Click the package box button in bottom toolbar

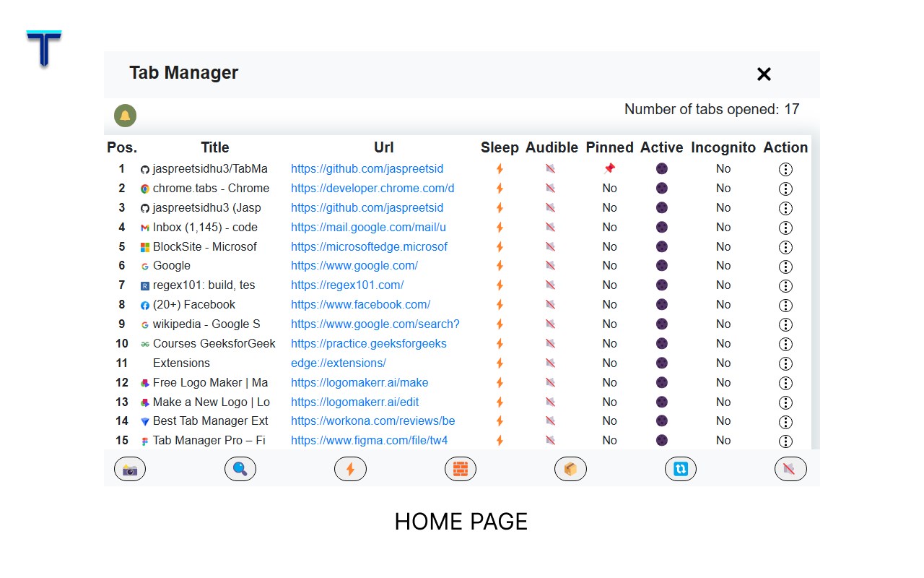[570, 470]
